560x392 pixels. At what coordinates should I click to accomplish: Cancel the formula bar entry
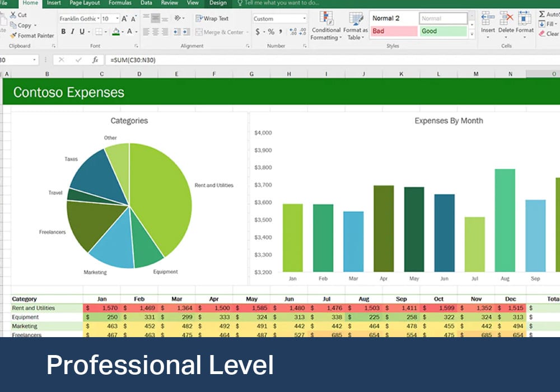62,60
